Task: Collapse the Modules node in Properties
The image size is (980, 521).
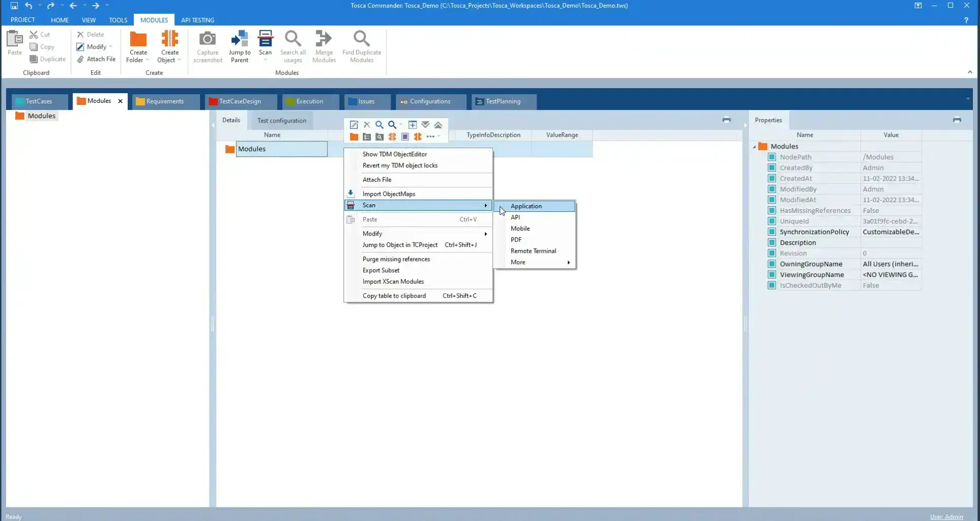Action: (754, 146)
